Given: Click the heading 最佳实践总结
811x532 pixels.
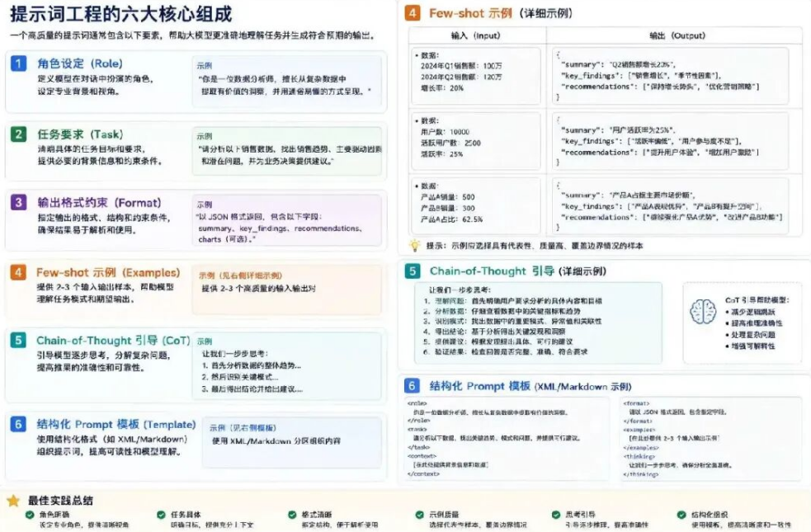Looking at the screenshot, I should tap(60, 501).
